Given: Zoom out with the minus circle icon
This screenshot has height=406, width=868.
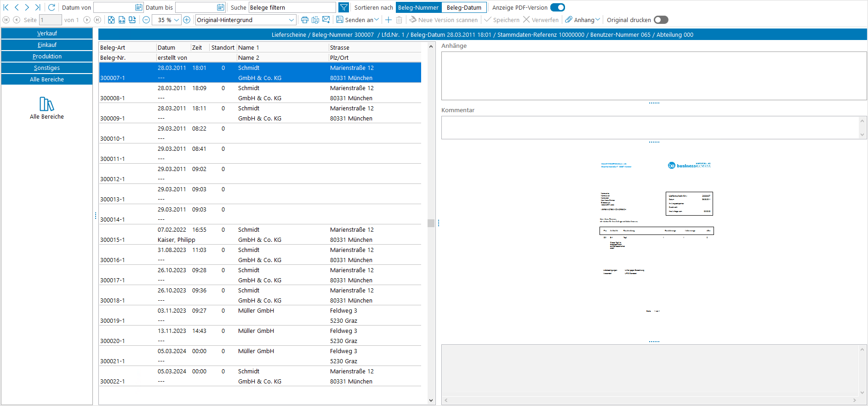Looking at the screenshot, I should pyautogui.click(x=146, y=20).
